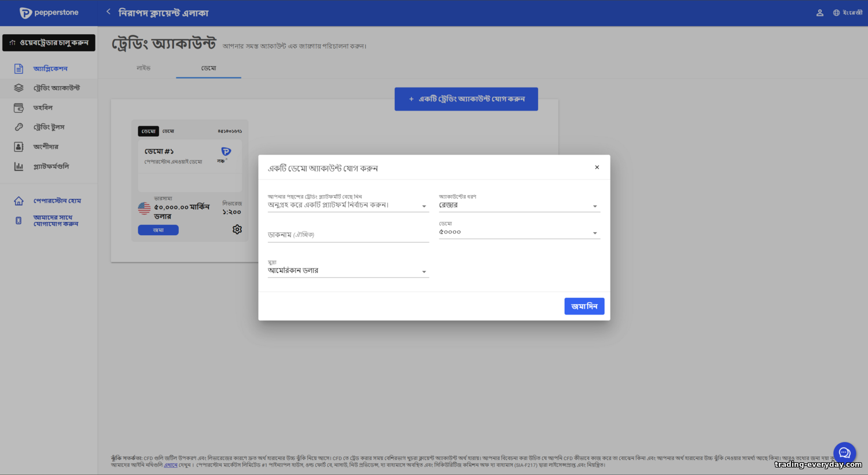Click the অ্যাপ্লিকেশন document icon in sidebar

click(19, 69)
